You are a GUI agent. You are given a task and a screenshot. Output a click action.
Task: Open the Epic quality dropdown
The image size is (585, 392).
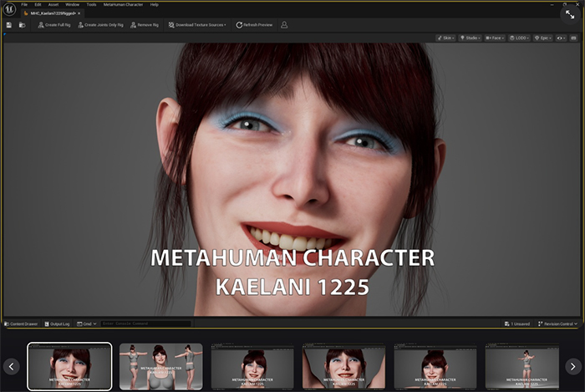point(543,38)
